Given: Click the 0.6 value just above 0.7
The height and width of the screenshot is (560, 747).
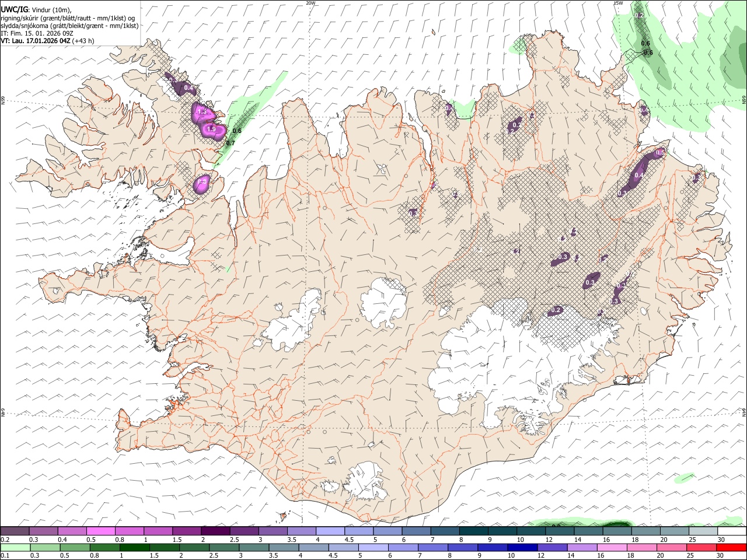Looking at the screenshot, I should 237,131.
